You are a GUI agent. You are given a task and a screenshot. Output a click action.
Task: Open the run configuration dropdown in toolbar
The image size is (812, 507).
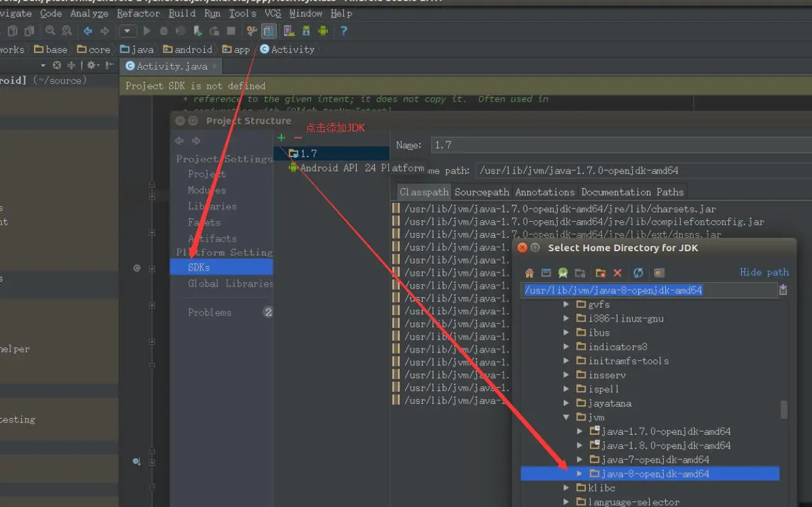point(127,31)
